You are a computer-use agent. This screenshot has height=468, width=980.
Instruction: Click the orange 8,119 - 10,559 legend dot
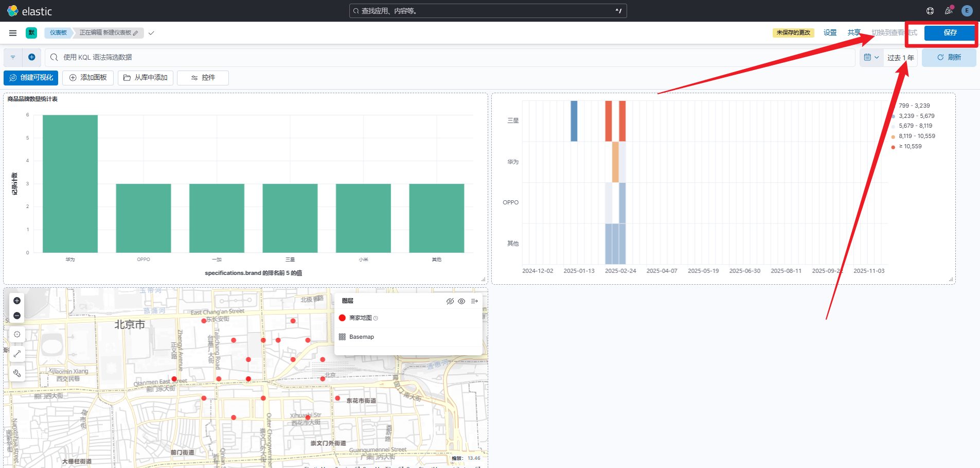point(893,136)
